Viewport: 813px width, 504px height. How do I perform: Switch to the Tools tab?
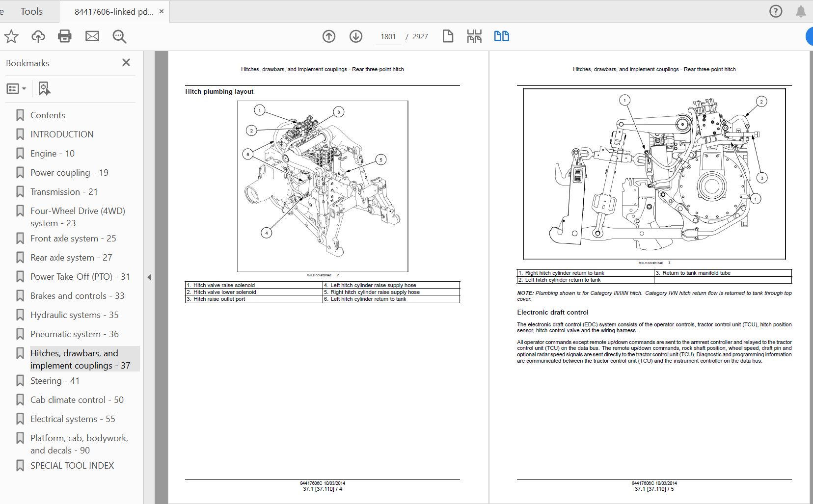[30, 11]
